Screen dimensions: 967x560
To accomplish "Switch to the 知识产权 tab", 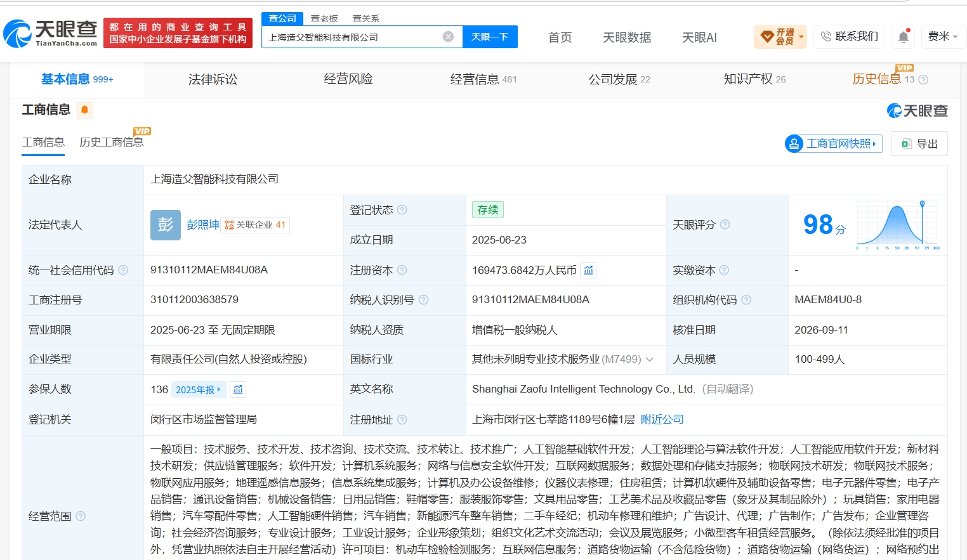I will click(x=754, y=79).
